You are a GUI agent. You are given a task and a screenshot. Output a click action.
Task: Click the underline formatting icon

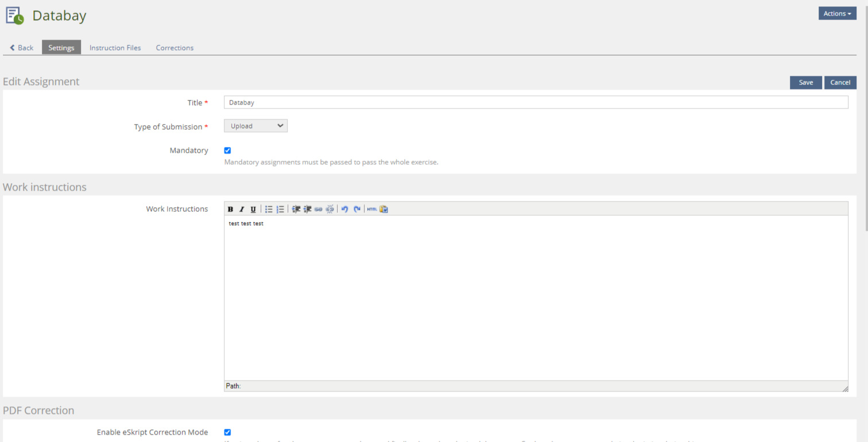tap(253, 210)
